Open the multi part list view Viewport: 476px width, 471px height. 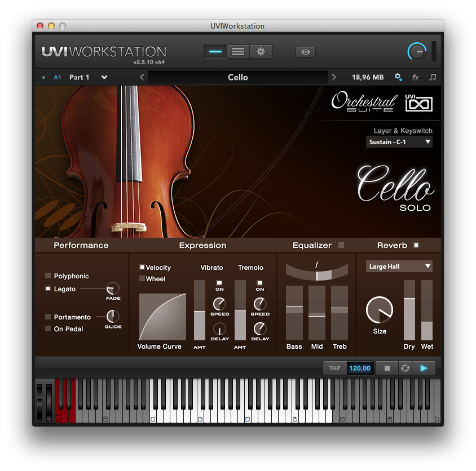point(238,52)
